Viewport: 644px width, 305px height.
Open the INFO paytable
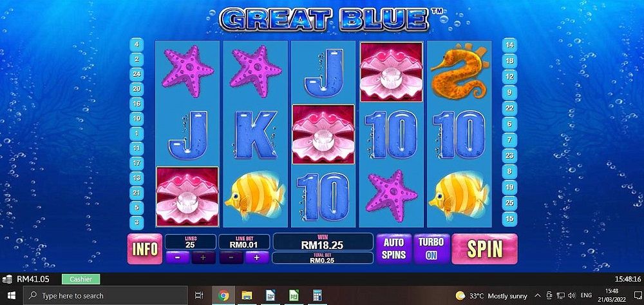pos(145,249)
